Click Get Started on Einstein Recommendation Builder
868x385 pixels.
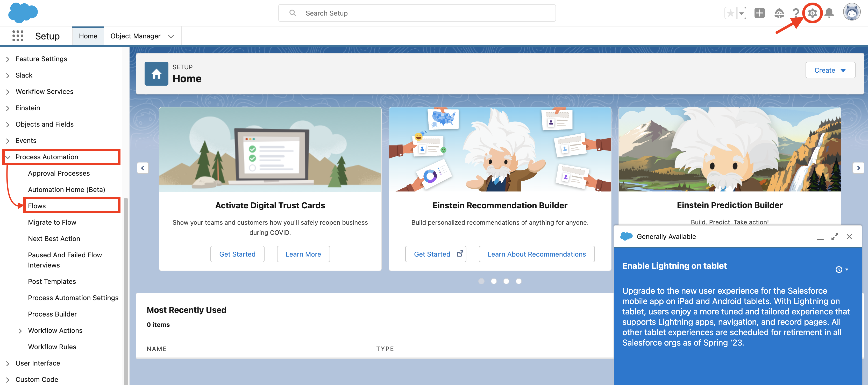point(435,254)
